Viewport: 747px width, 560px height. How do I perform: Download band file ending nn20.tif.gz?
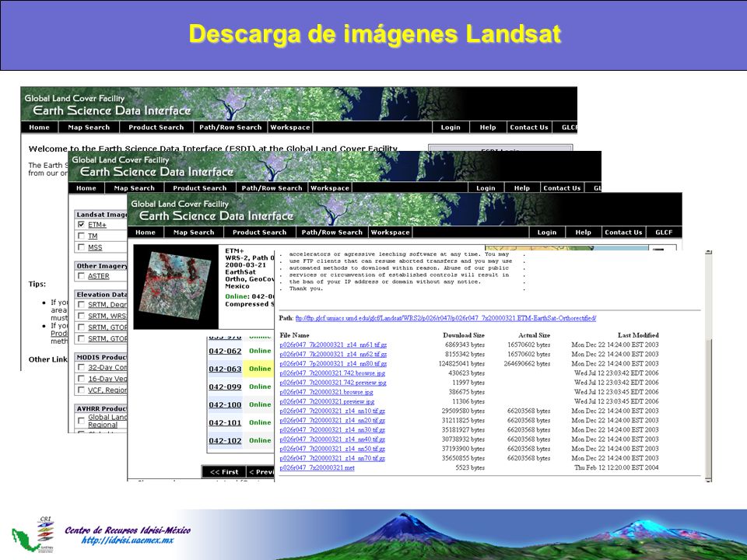332,421
